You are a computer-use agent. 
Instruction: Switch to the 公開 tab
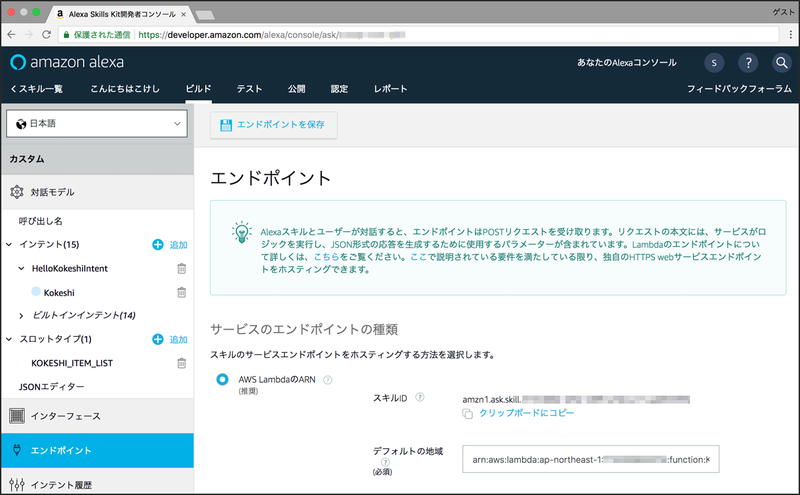(x=296, y=89)
